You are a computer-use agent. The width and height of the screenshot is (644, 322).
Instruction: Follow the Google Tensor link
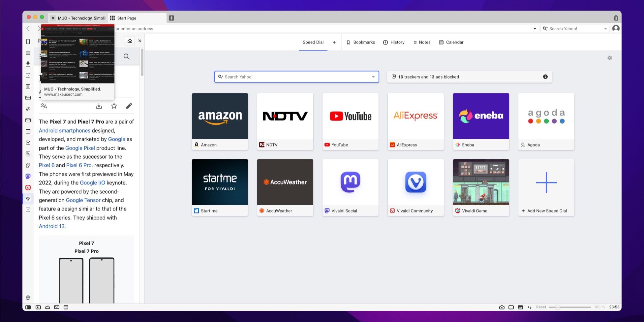tap(83, 200)
